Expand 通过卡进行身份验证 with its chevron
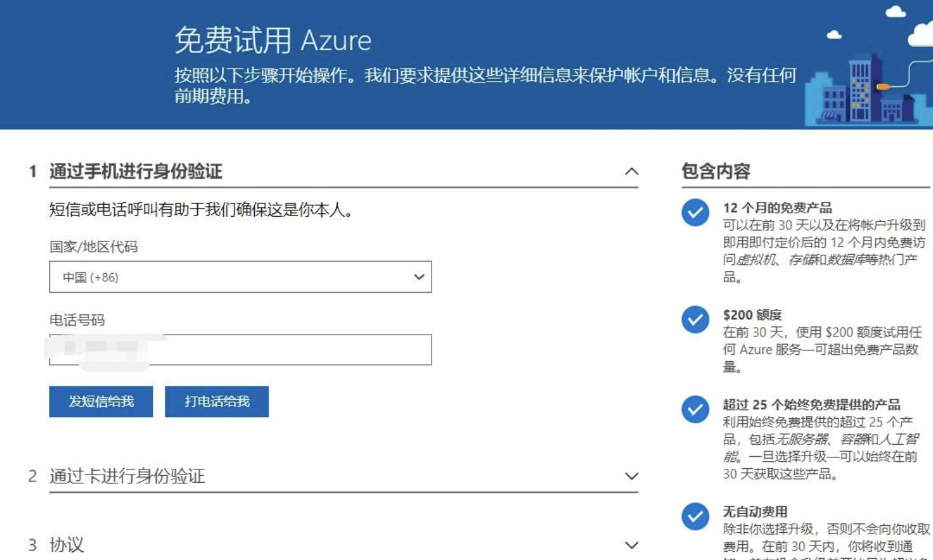This screenshot has height=560, width=933. coord(631,476)
